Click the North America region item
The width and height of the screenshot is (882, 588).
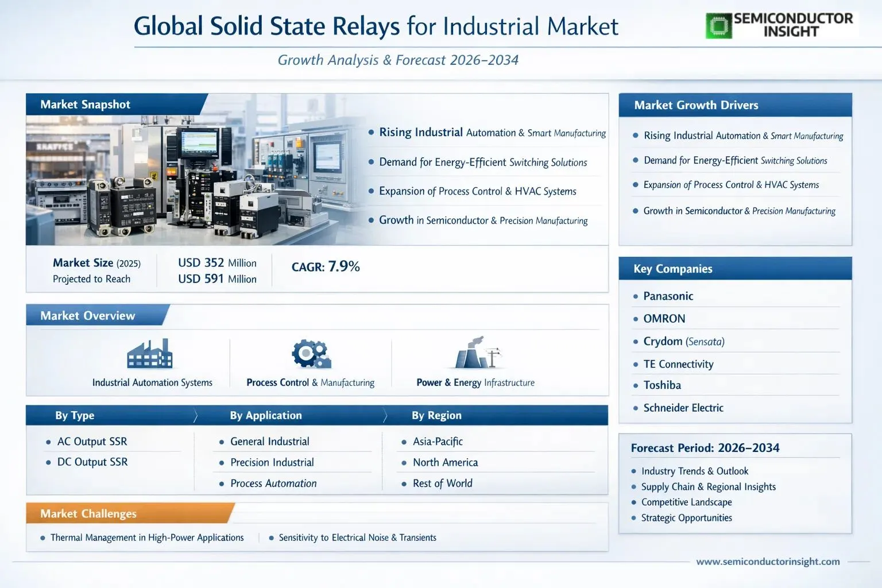[445, 462]
